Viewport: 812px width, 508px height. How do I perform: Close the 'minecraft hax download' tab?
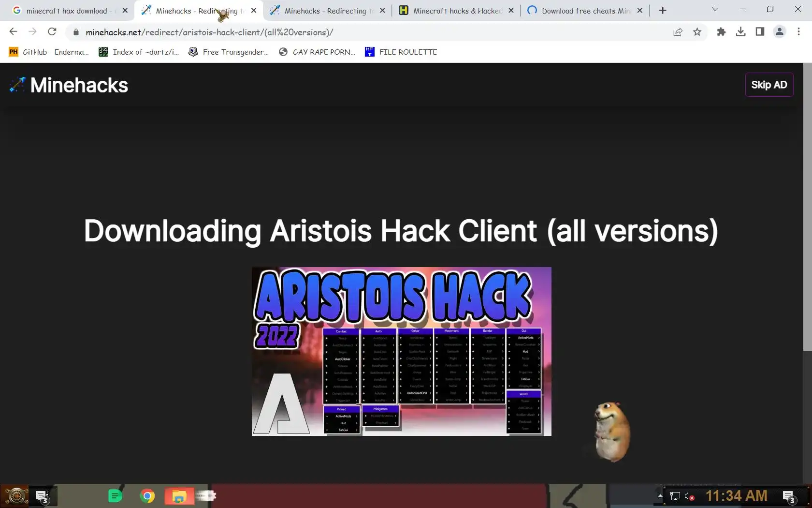pos(125,11)
